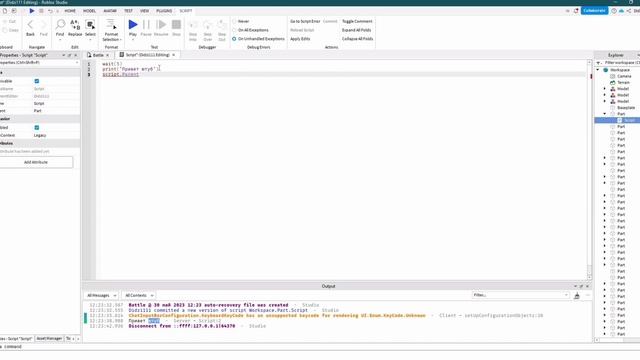Click Toggle Comment action
This screenshot has height=360, width=640.
357,21
